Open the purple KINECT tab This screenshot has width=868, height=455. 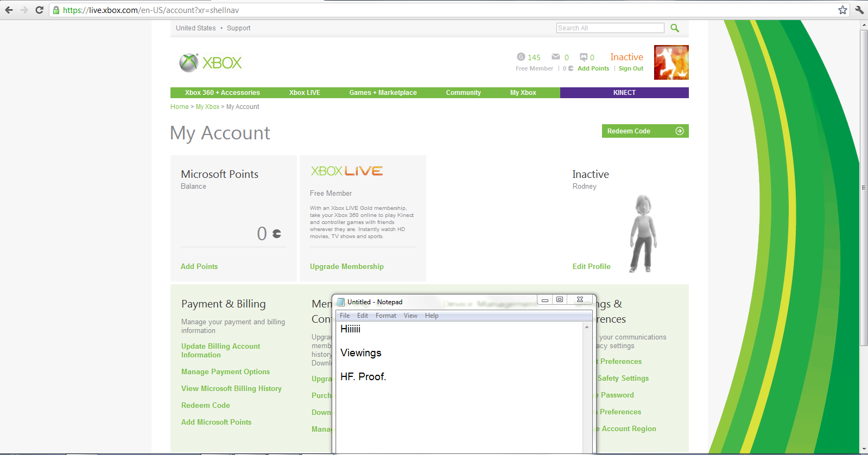tap(624, 93)
